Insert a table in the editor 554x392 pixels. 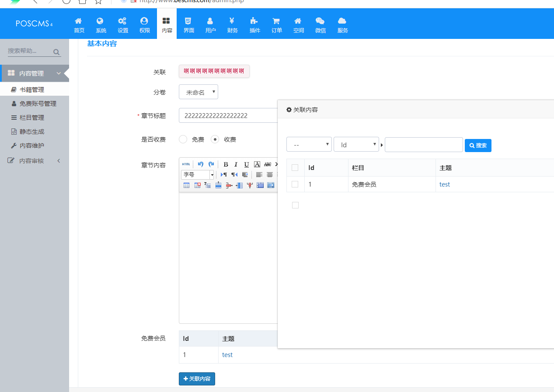point(186,185)
